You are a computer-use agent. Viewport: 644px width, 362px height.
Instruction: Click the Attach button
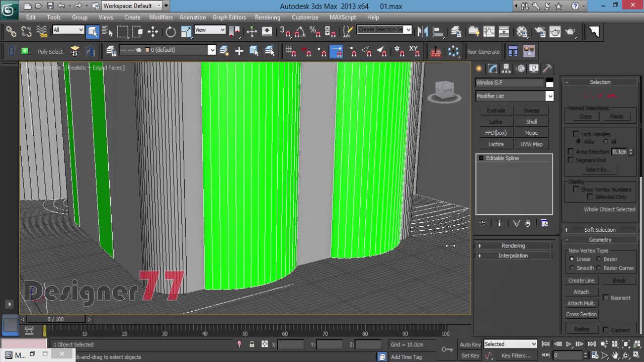(581, 292)
